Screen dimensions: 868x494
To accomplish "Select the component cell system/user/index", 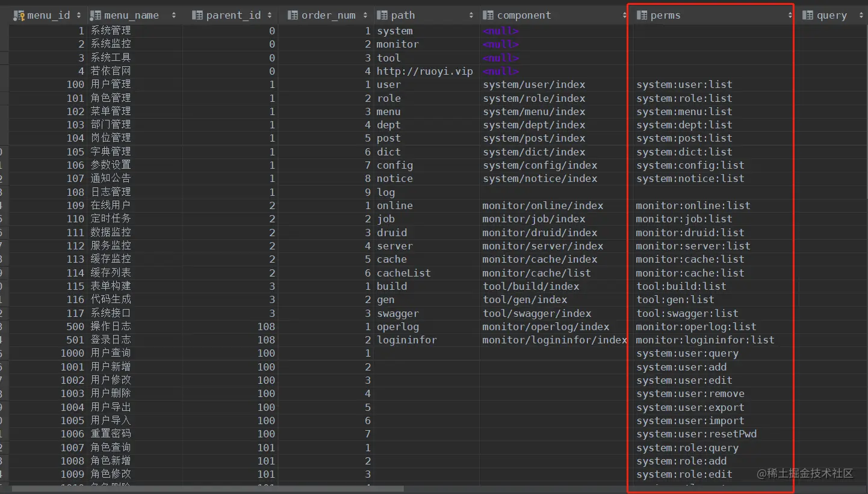I will tap(534, 84).
